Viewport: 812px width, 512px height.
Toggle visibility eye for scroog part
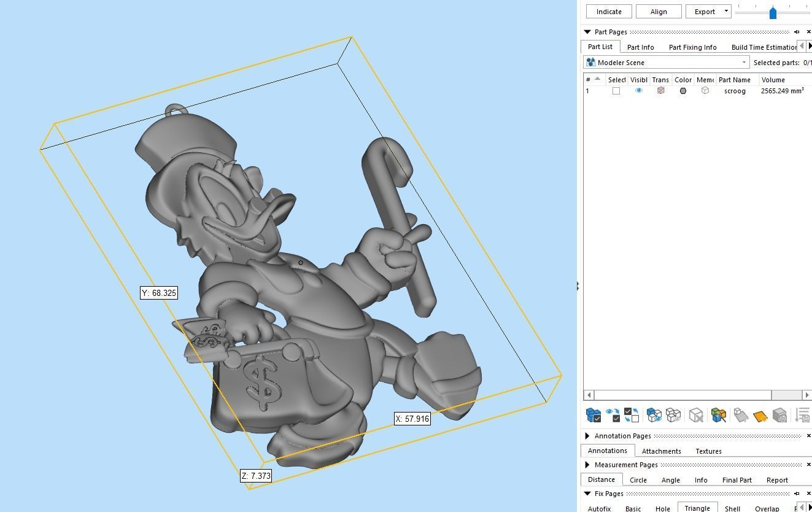click(639, 91)
